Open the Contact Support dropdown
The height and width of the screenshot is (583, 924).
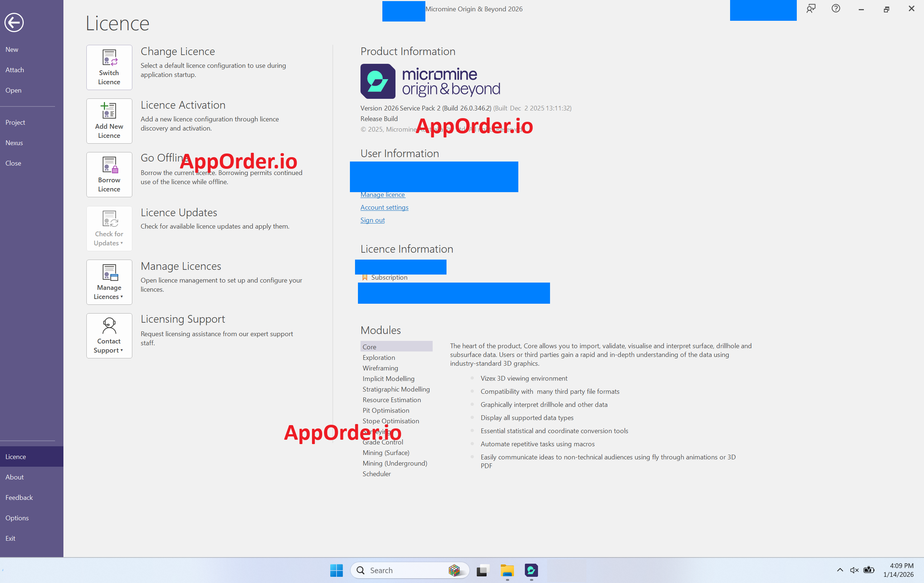click(x=109, y=336)
